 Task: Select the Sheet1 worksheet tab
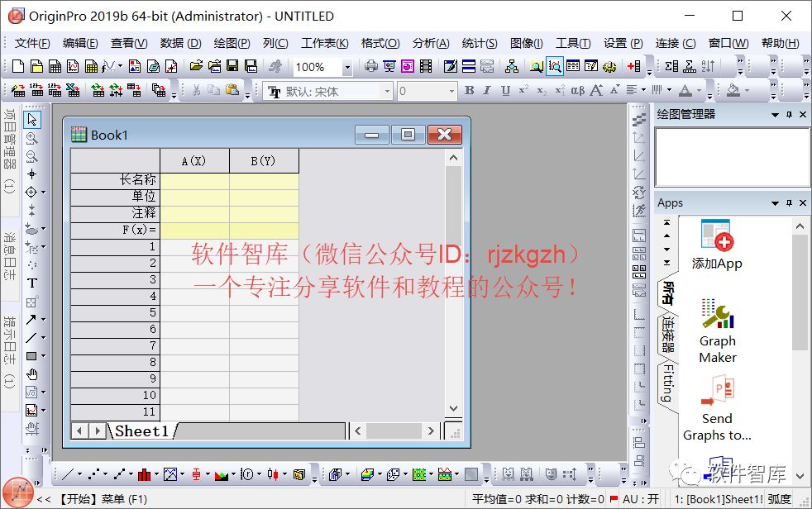tap(141, 431)
